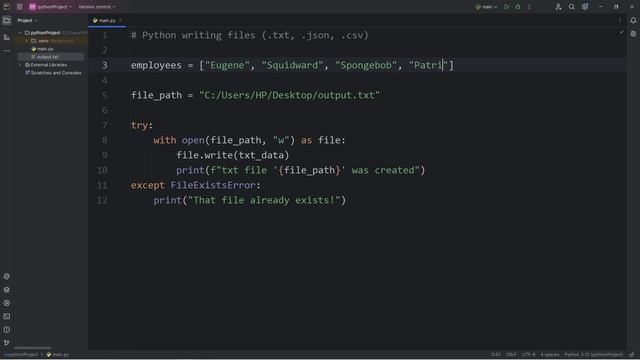Click the file_path string value on line 5
This screenshot has width=640, height=360.
289,96
